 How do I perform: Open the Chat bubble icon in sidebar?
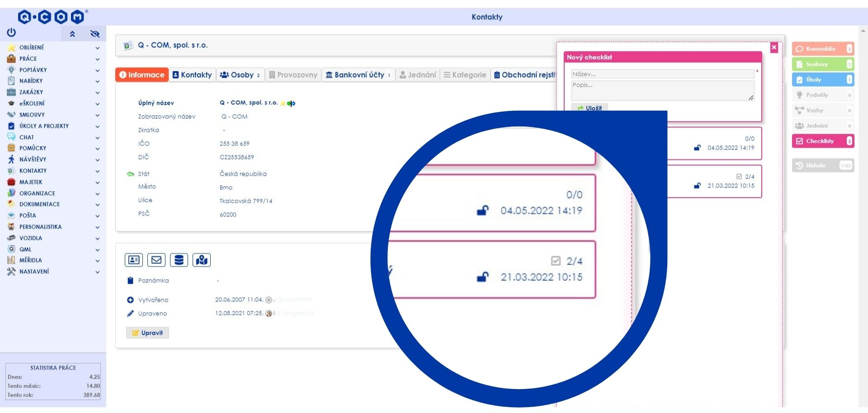[x=11, y=137]
